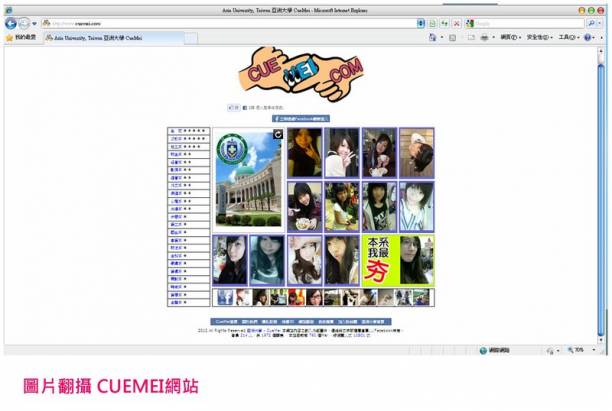
Task: Click the Compatibility View icon
Action: point(432,23)
